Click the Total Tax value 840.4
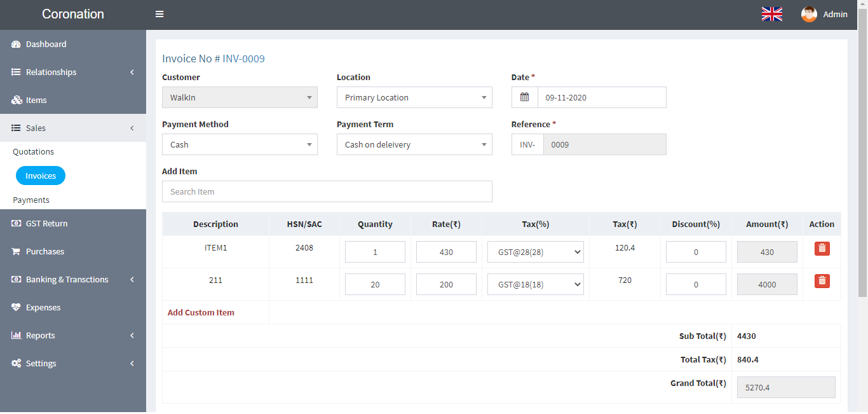The width and height of the screenshot is (868, 414). point(748,359)
